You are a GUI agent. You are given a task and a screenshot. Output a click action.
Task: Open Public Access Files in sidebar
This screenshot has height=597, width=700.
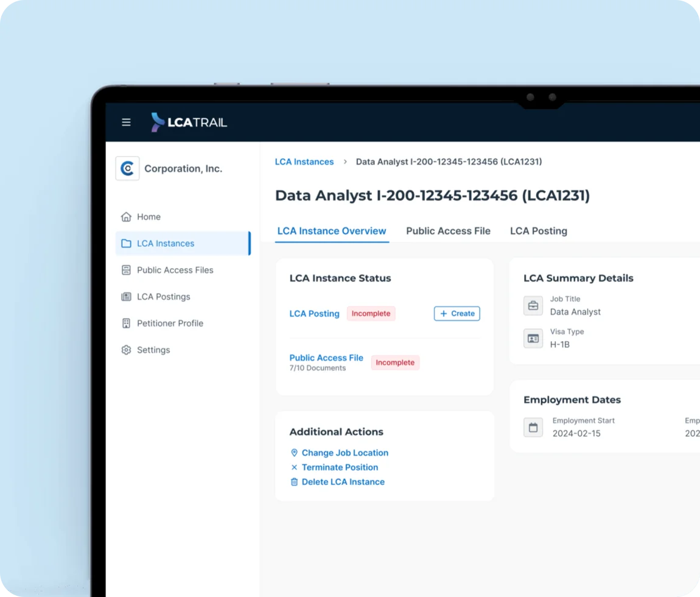pyautogui.click(x=183, y=270)
